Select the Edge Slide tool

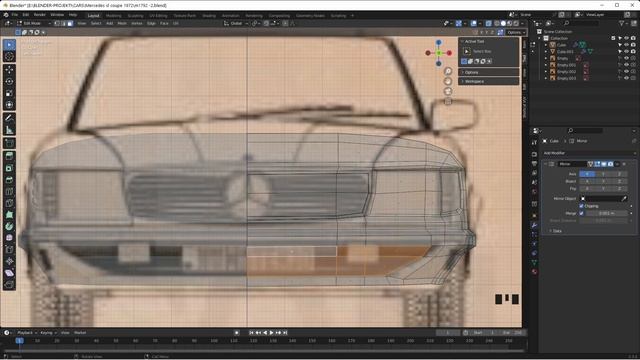[9, 249]
